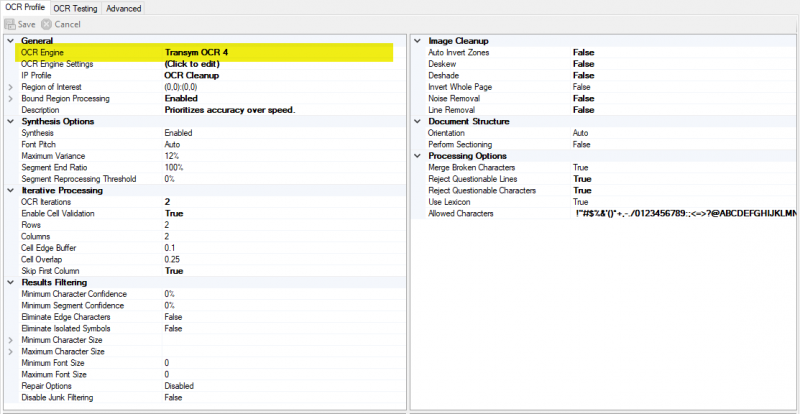Select the Segment Reprocessing Threshold value

coord(169,179)
